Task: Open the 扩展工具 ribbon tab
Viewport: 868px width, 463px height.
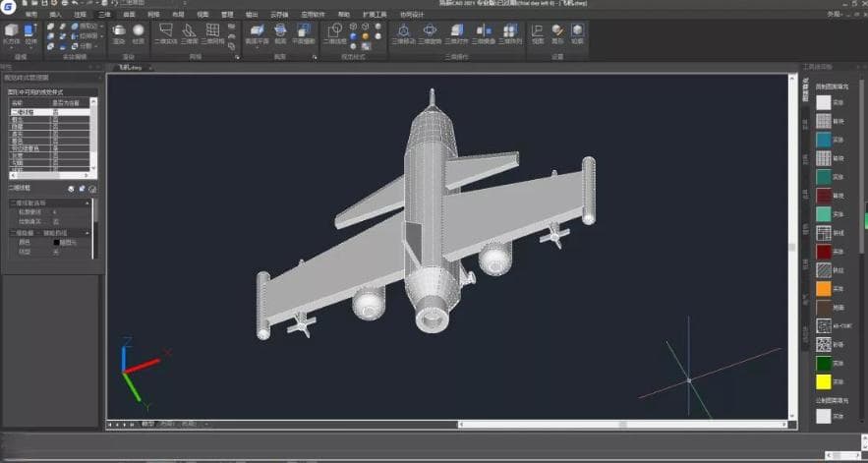Action: coord(375,15)
